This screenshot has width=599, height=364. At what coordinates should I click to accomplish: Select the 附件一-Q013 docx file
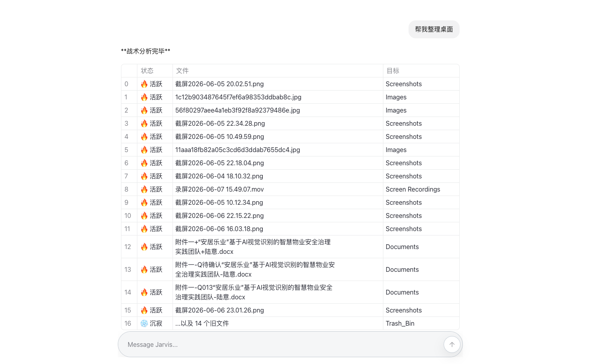pyautogui.click(x=254, y=292)
